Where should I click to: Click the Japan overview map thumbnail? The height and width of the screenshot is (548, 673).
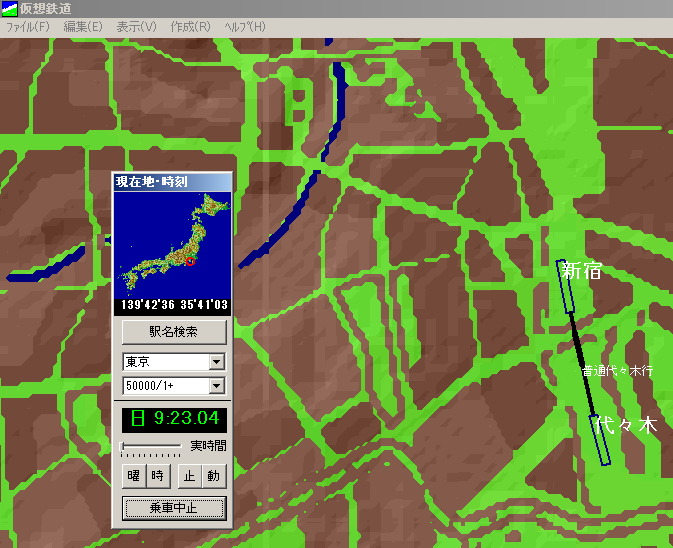[173, 245]
